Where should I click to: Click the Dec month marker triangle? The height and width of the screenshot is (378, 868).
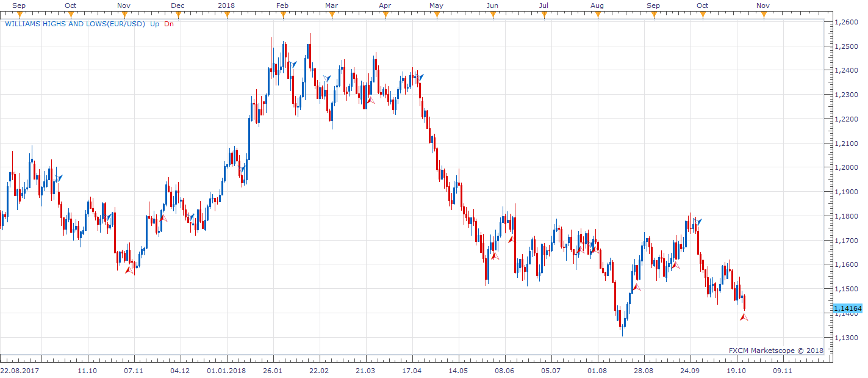178,15
